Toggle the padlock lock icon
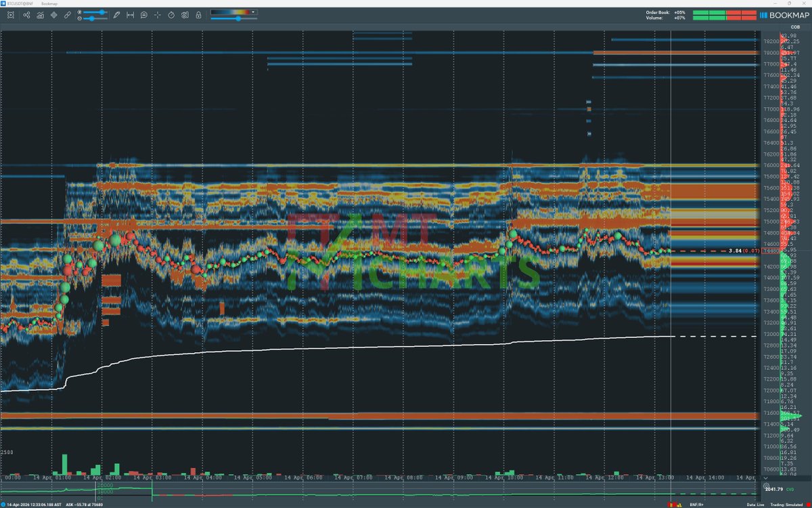 coord(198,14)
